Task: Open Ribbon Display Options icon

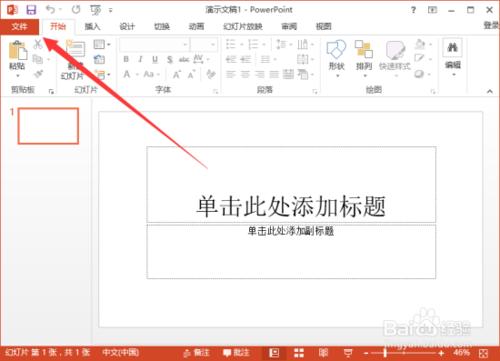Action: (433, 10)
